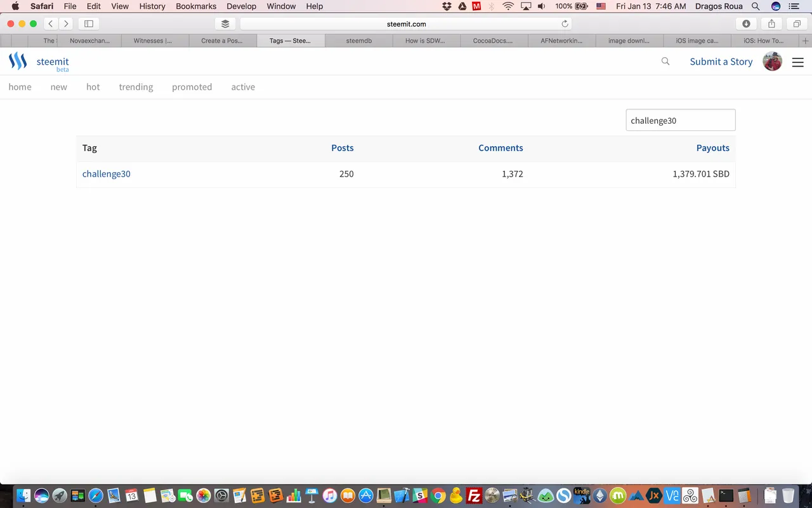
Task: Open the Trash in the dock
Action: (788, 495)
